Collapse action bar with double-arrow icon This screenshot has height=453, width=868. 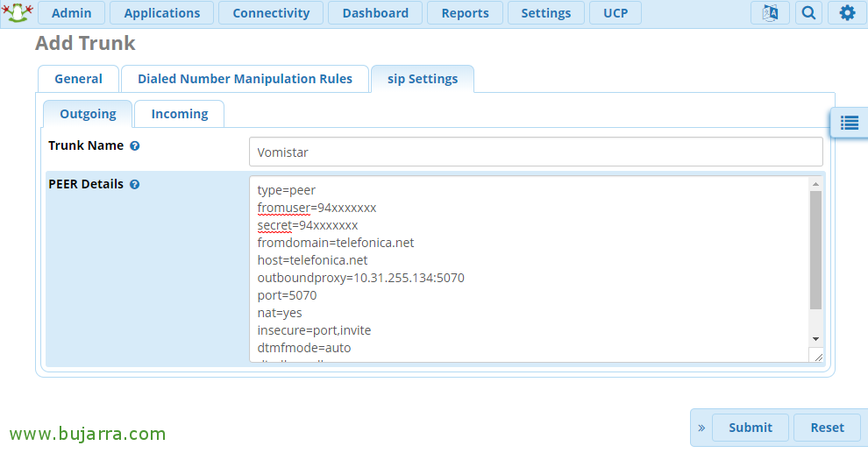pyautogui.click(x=701, y=428)
